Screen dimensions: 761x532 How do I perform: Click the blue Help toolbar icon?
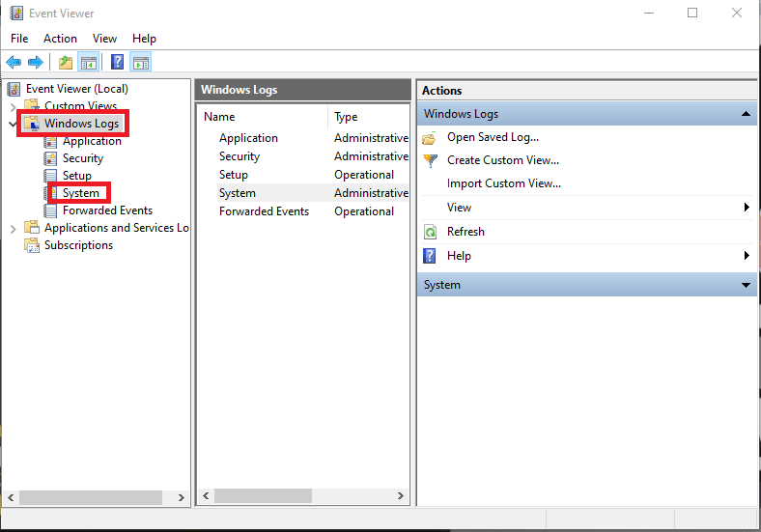point(118,62)
